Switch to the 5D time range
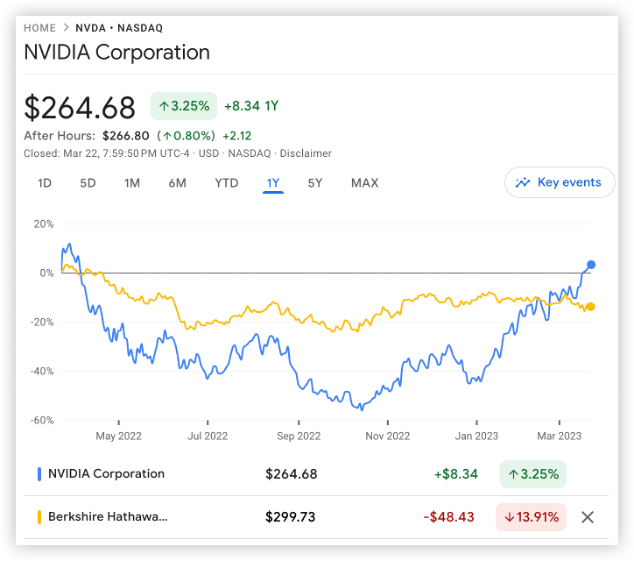 click(x=88, y=183)
